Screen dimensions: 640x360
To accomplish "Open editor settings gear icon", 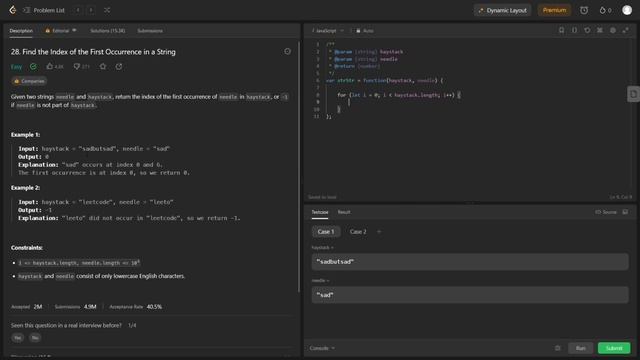I will coord(613,30).
